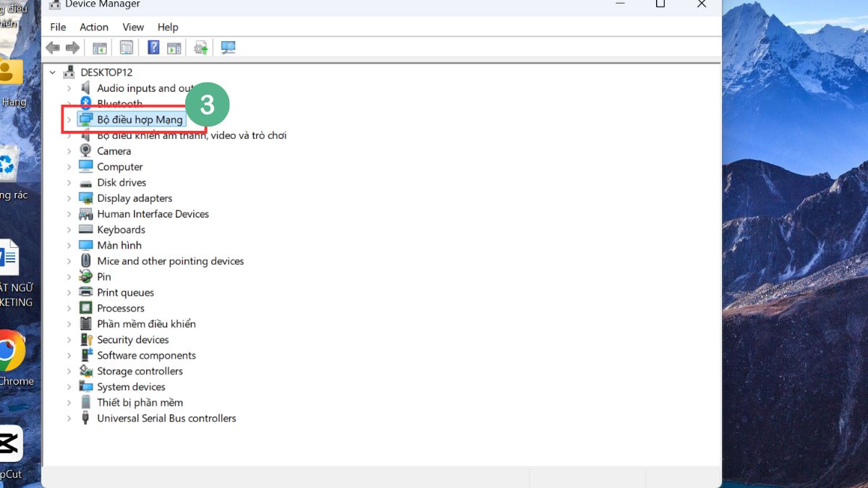Expand Bộ điều khiển âm thanh, video và trò chơi
The width and height of the screenshot is (868, 488).
click(69, 135)
